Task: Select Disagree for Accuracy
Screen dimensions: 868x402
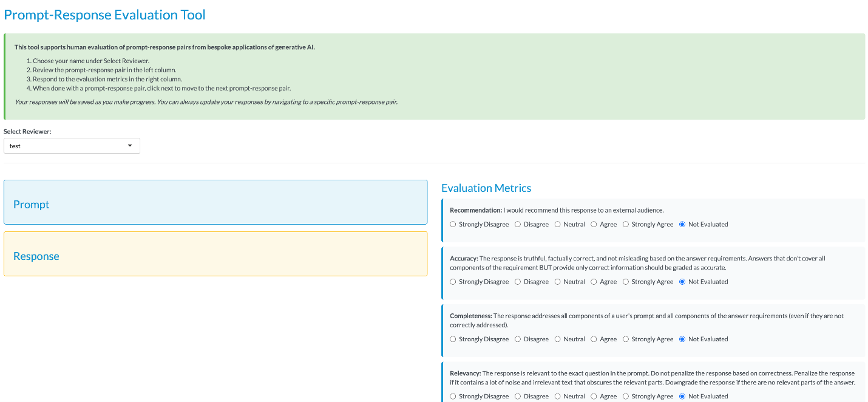Action: point(518,282)
